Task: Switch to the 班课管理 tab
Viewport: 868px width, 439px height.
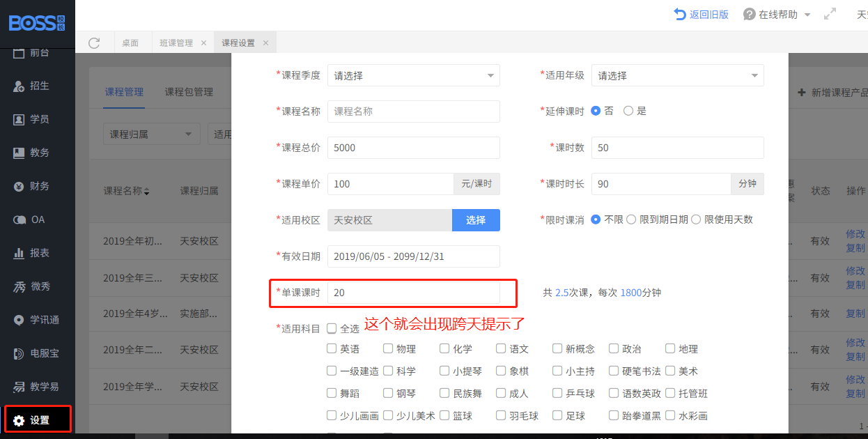Action: pos(176,43)
